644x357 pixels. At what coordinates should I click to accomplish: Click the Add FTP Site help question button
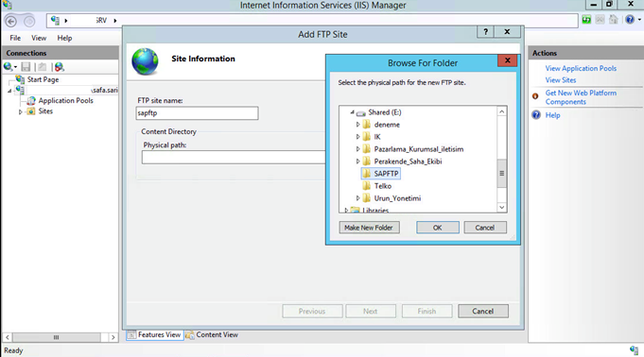click(486, 31)
